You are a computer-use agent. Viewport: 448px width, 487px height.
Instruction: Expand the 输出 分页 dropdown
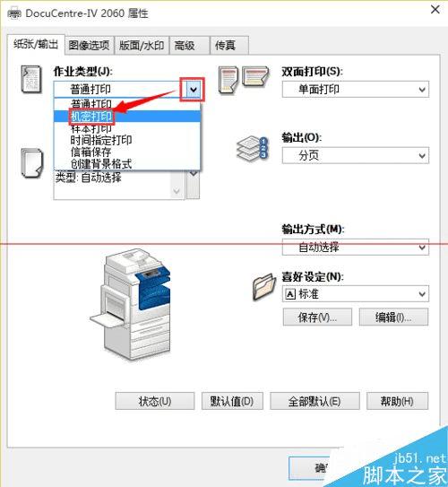pos(356,155)
